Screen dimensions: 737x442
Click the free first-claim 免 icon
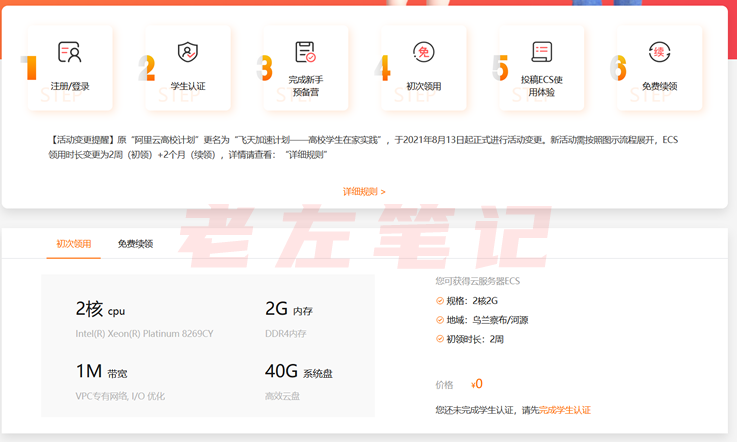[423, 52]
